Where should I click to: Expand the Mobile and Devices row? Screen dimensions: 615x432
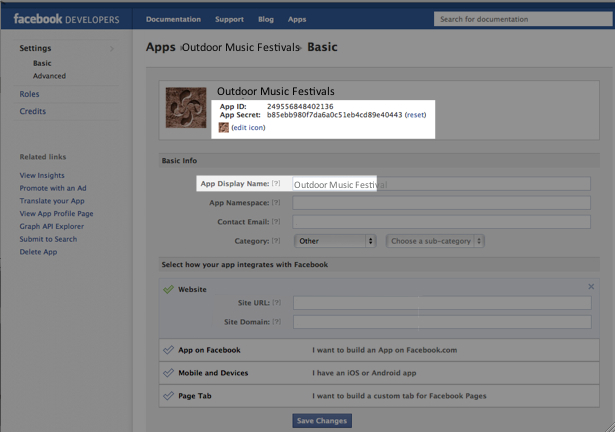coord(379,373)
